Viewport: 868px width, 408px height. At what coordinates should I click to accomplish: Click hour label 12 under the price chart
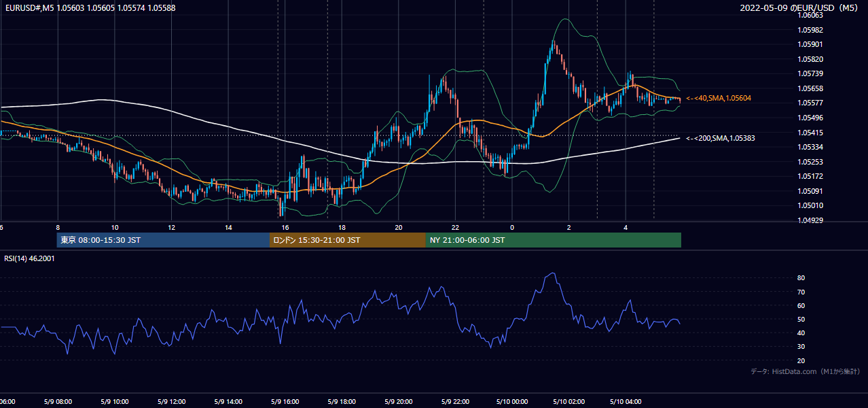pyautogui.click(x=172, y=227)
